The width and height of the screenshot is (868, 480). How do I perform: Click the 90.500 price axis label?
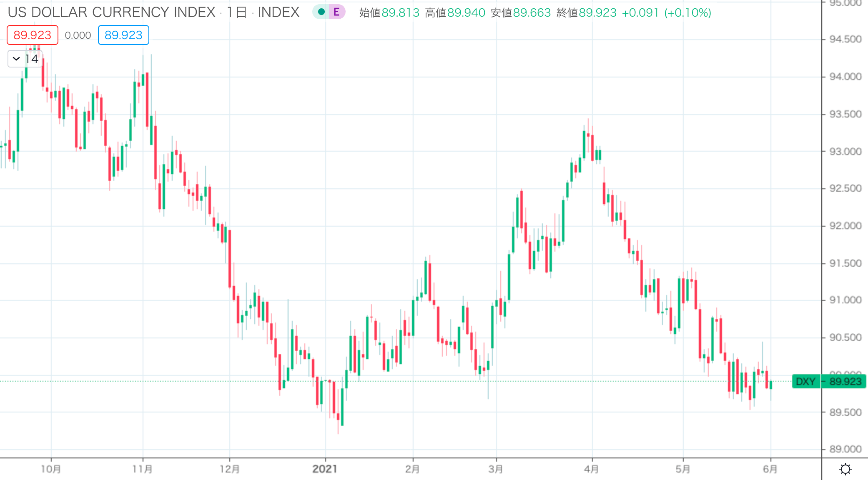coord(845,337)
